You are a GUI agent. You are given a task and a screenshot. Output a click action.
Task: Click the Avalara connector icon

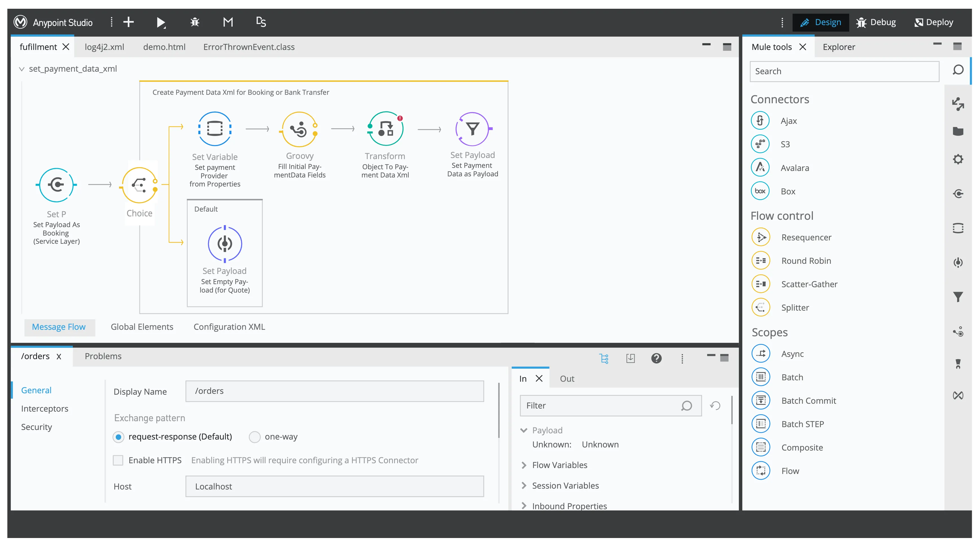pos(760,167)
